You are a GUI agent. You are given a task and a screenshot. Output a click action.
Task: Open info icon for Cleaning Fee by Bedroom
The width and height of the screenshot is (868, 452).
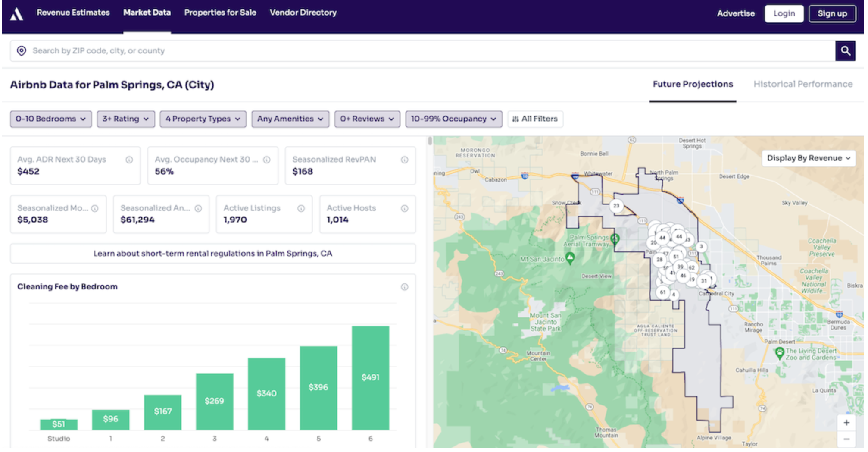[404, 287]
